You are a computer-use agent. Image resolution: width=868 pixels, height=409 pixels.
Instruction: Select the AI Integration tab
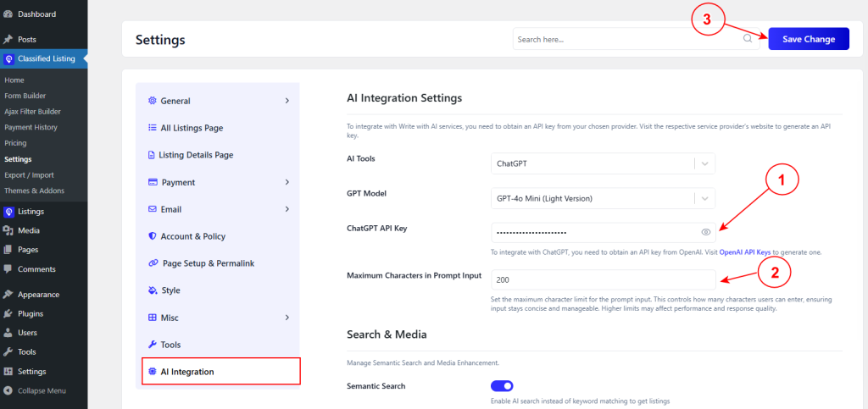coord(221,372)
